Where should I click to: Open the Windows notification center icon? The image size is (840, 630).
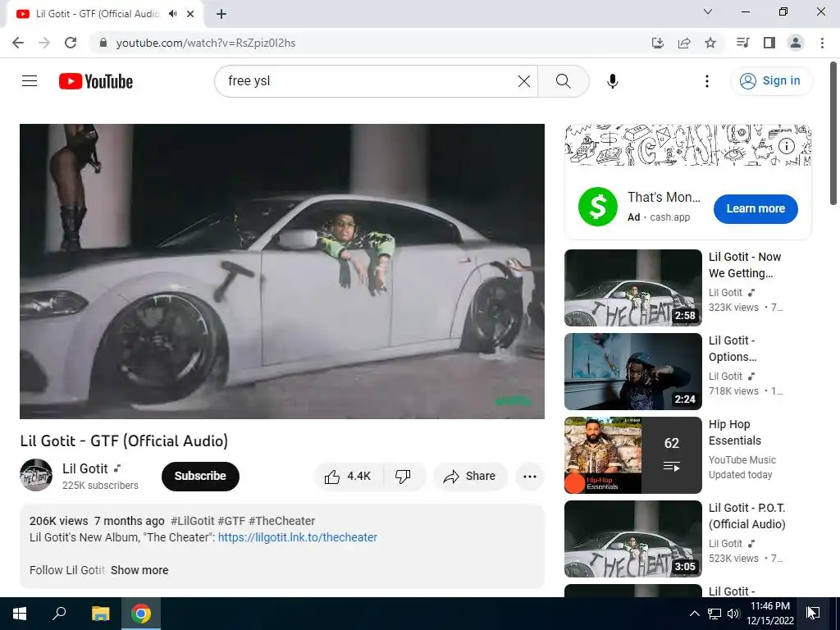click(813, 614)
